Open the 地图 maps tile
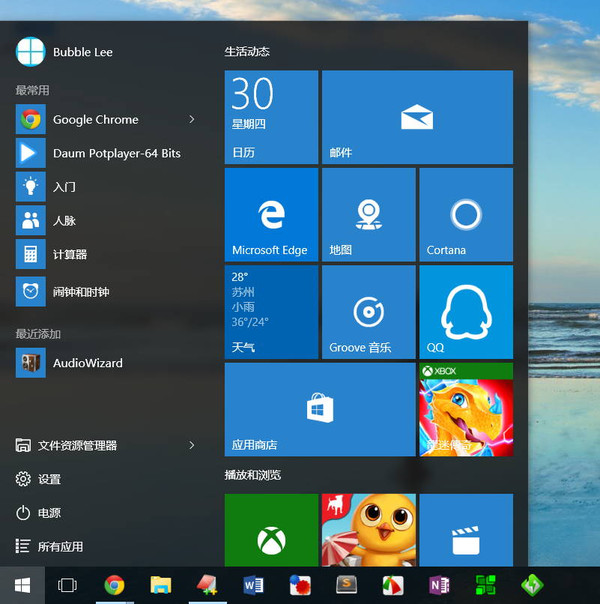Viewport: 600px width, 604px height. pos(368,214)
